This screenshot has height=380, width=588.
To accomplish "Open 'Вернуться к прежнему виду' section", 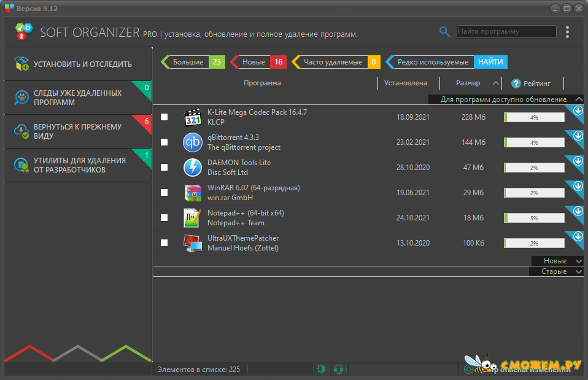I will pos(78,131).
